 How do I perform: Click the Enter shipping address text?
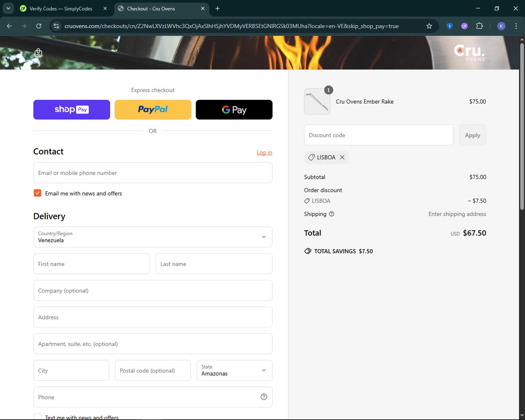[x=457, y=214]
